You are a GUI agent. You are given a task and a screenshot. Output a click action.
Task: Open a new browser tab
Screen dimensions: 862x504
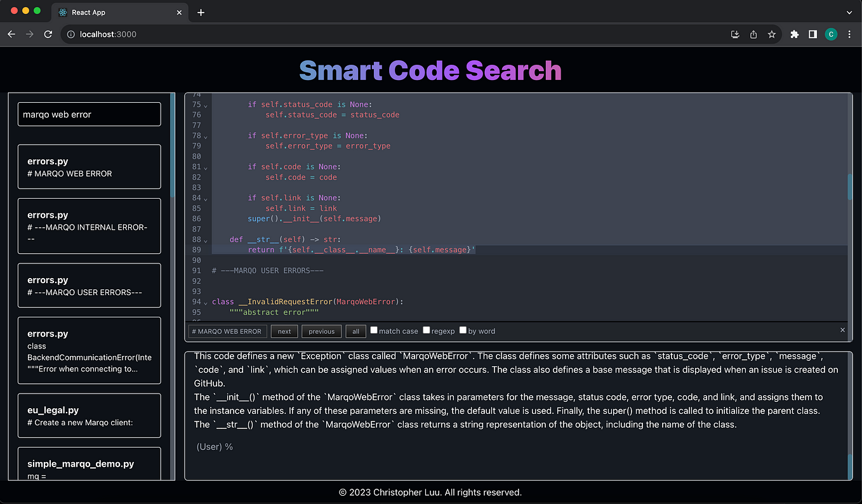pyautogui.click(x=201, y=12)
